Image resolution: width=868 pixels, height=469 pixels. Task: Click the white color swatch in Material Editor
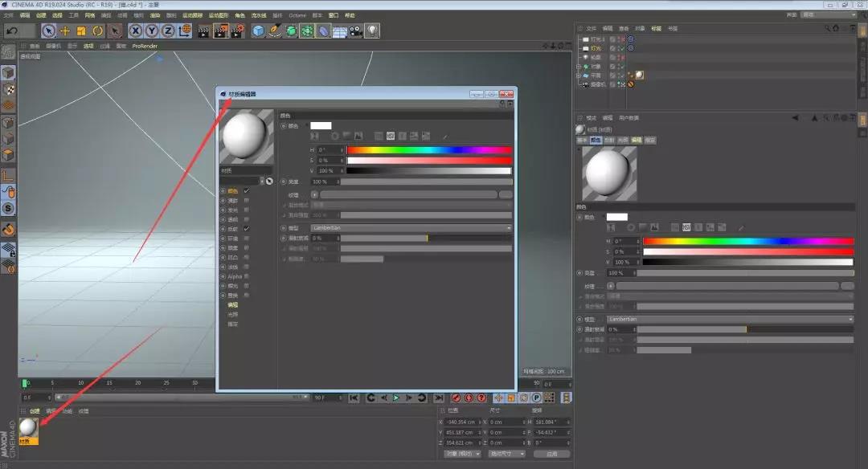click(x=321, y=126)
